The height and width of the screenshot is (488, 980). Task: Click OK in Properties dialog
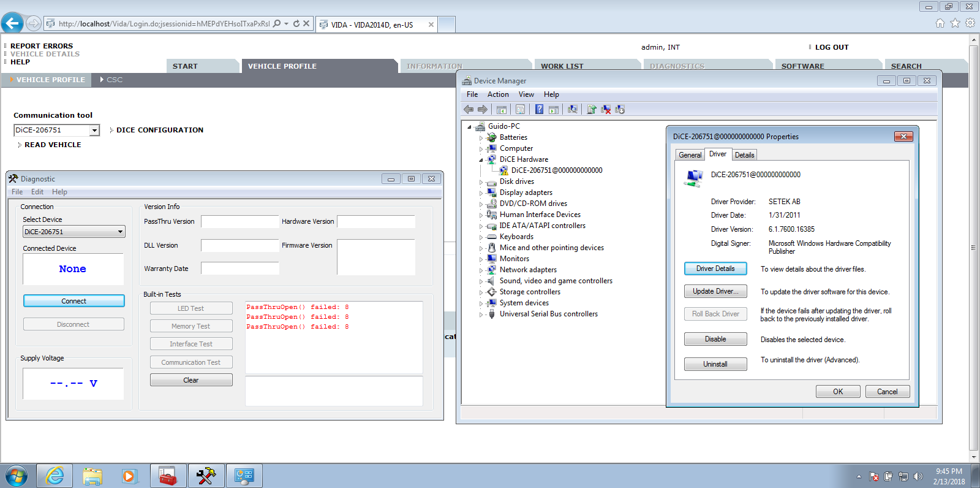[x=838, y=392]
